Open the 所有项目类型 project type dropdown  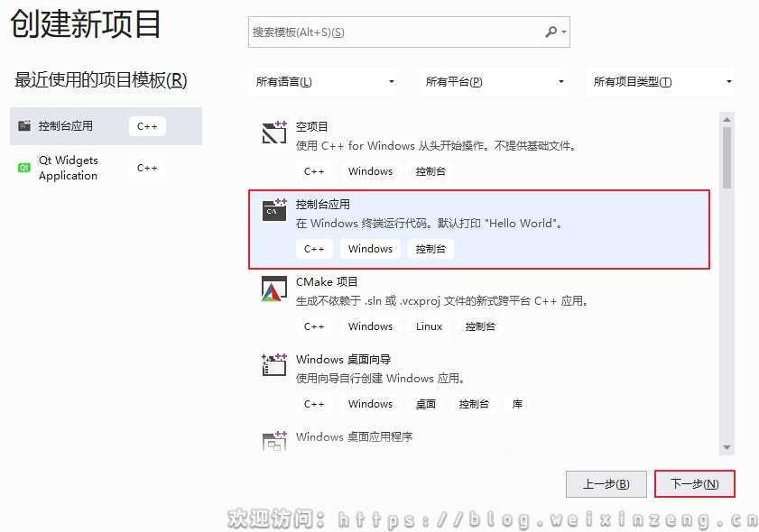(661, 82)
